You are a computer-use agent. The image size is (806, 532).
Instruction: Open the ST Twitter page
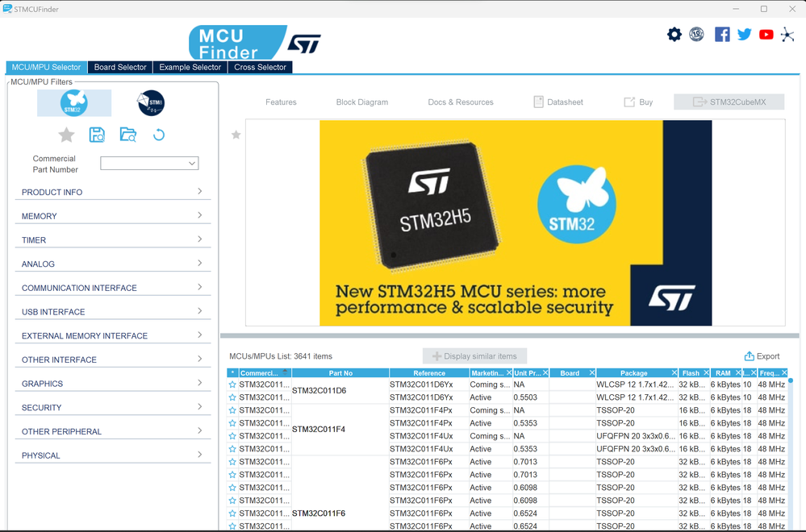[745, 35]
